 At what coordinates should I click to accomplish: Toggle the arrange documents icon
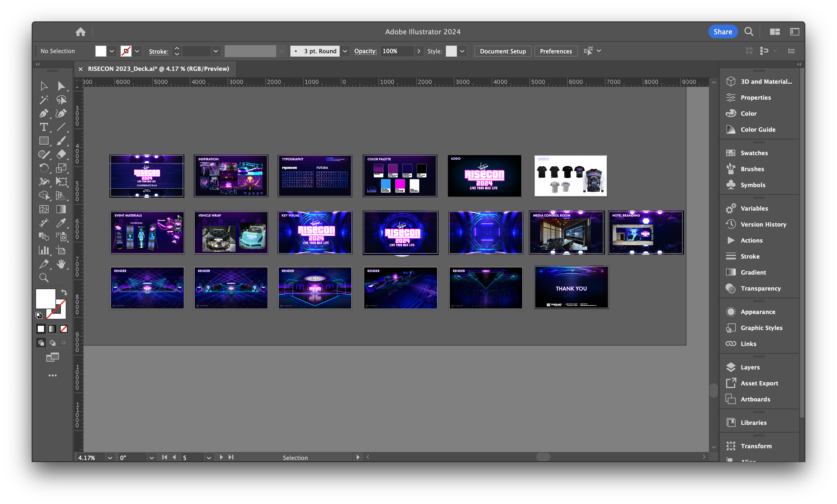tap(774, 32)
